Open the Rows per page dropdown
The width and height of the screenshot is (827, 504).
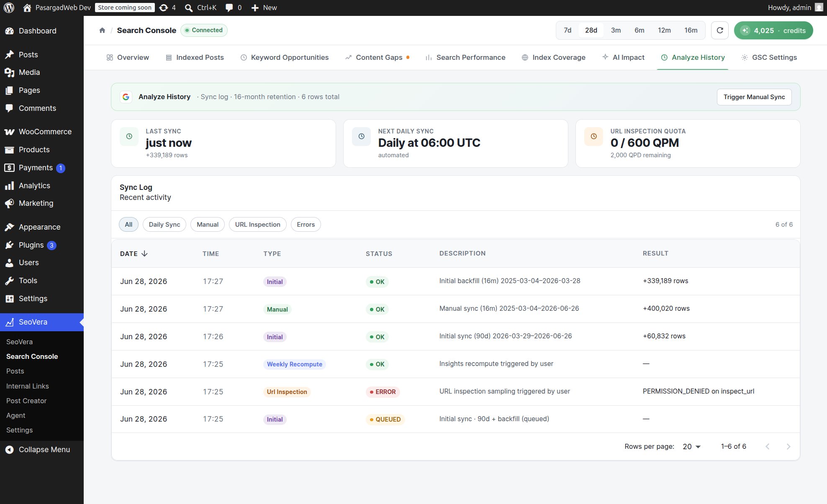[691, 447]
